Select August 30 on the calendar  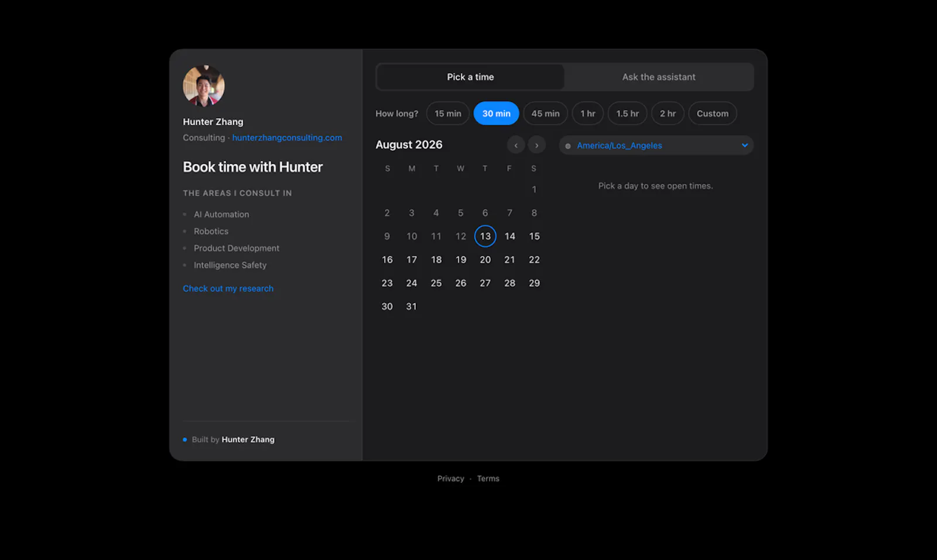tap(387, 307)
